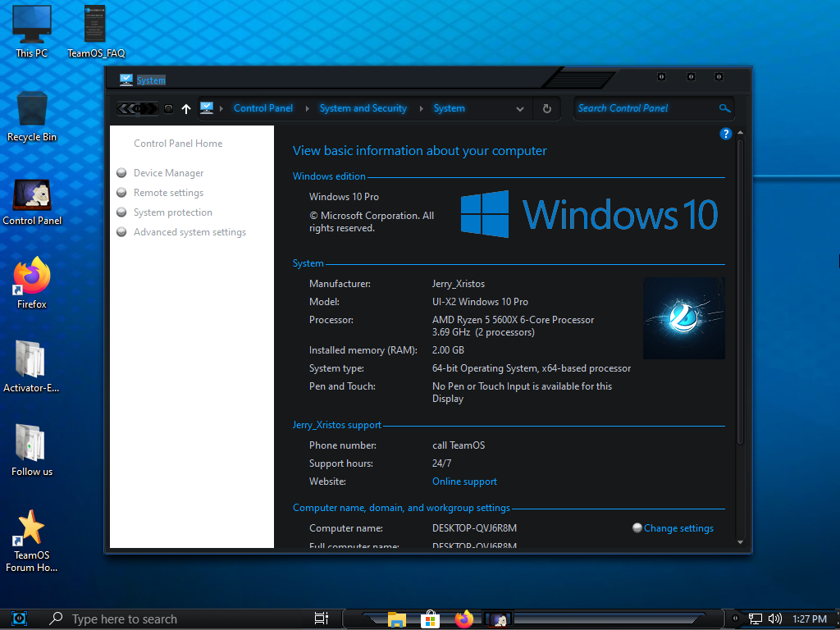Click the Online support website link
Image resolution: width=840 pixels, height=630 pixels.
coord(464,482)
